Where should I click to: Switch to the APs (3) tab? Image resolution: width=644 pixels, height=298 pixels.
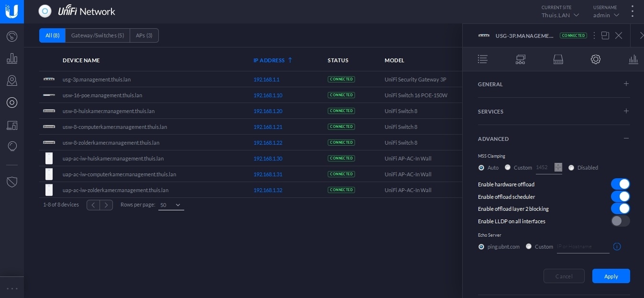pos(144,35)
